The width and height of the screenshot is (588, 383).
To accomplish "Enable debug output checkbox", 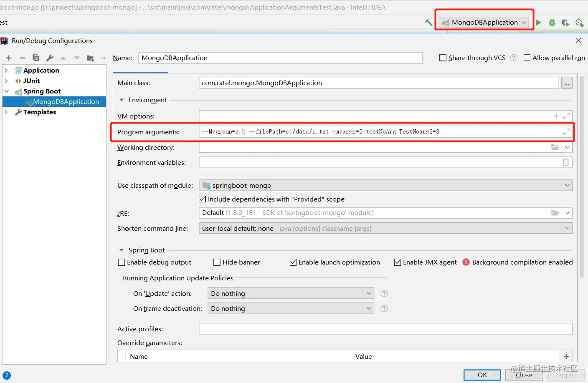I will (122, 262).
